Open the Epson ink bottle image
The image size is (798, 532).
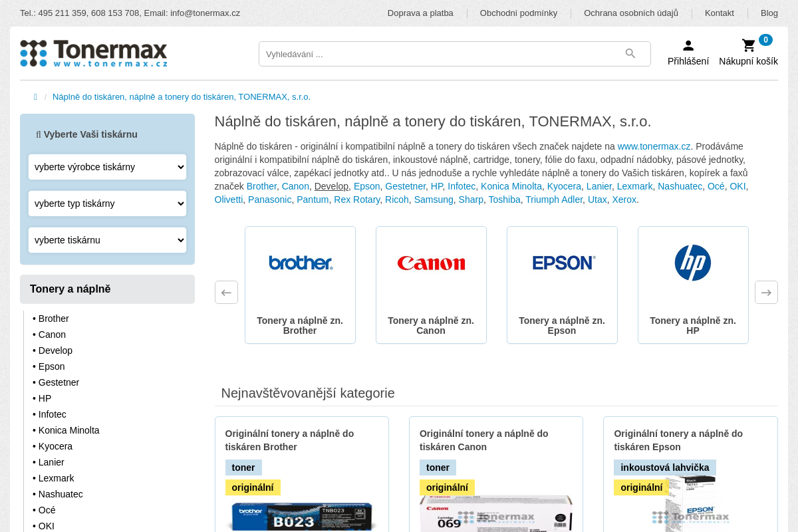[690, 503]
